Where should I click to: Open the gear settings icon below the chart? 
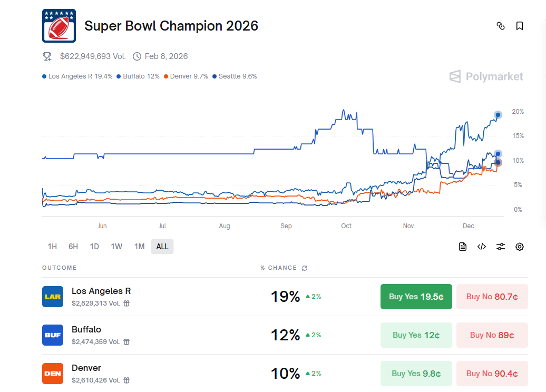(x=519, y=246)
